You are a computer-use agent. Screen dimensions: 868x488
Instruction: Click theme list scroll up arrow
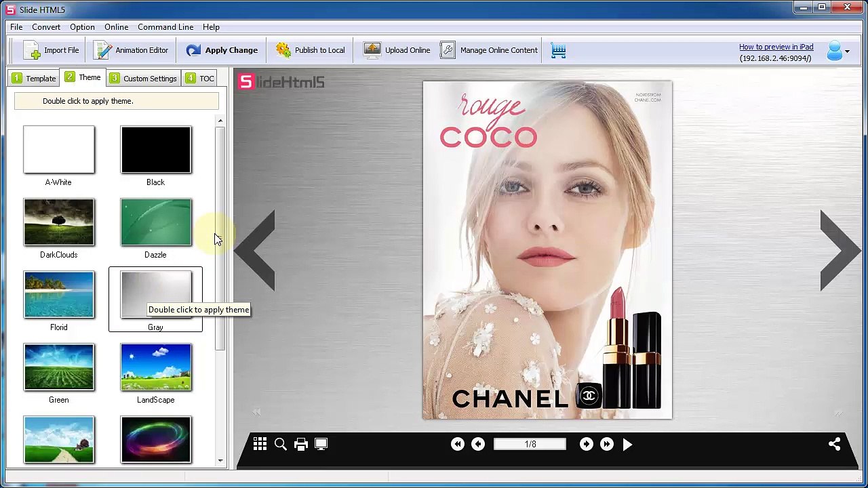(x=220, y=121)
